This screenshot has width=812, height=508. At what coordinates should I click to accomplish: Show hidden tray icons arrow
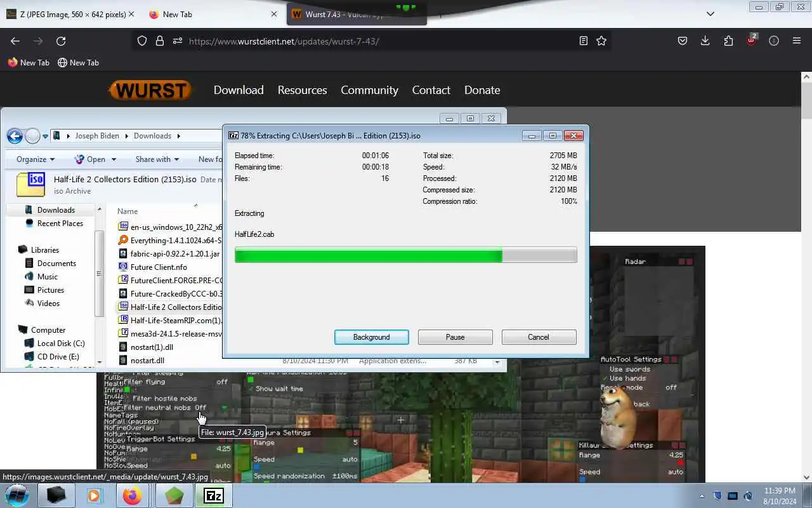coord(702,496)
